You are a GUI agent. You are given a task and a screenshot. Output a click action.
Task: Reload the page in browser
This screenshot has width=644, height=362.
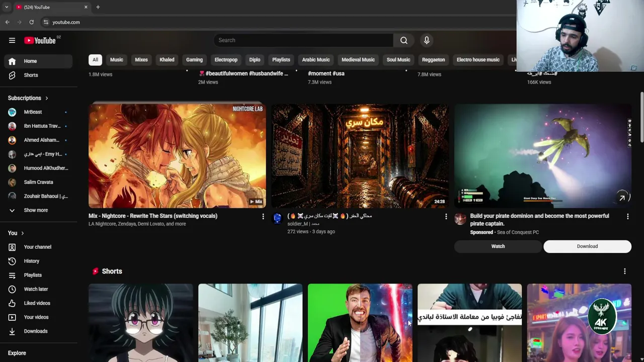pos(31,22)
